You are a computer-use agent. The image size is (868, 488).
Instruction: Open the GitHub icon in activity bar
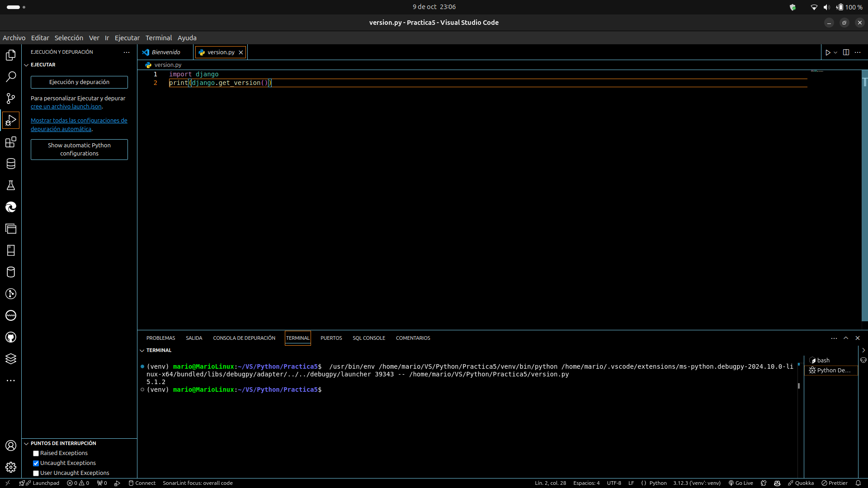[11, 337]
